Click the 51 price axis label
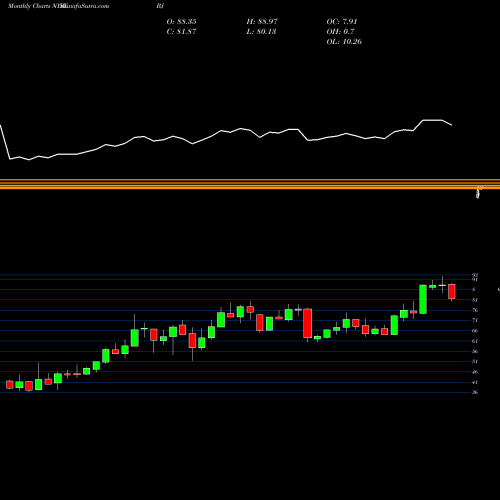 tap(475, 361)
